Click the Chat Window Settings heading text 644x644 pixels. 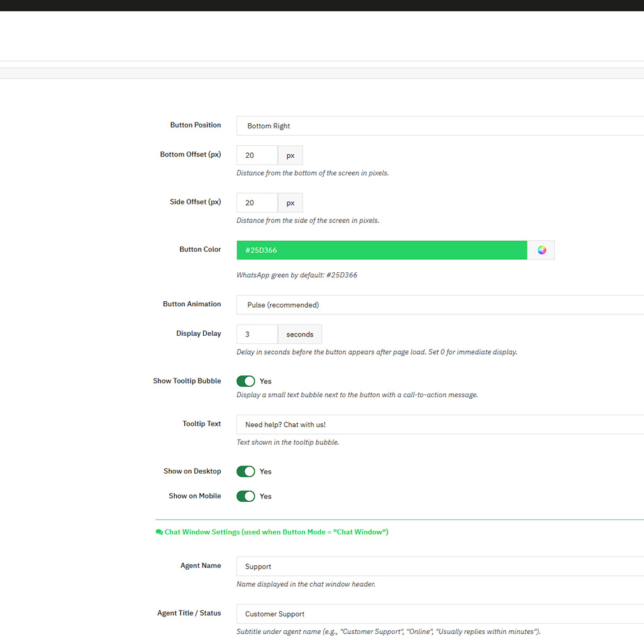276,532
